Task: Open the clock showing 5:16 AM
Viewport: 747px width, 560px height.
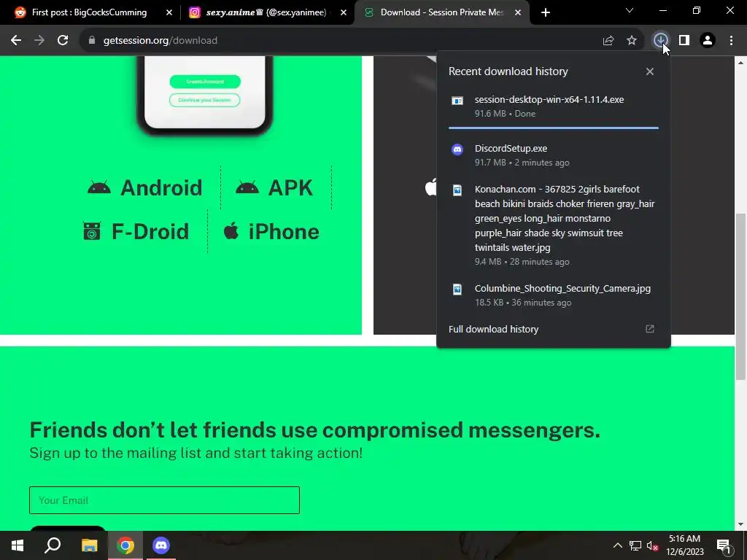Action: [684, 545]
